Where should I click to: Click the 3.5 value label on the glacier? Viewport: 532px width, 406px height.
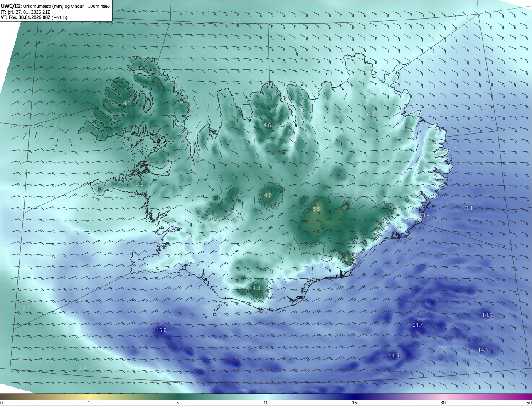click(316, 209)
